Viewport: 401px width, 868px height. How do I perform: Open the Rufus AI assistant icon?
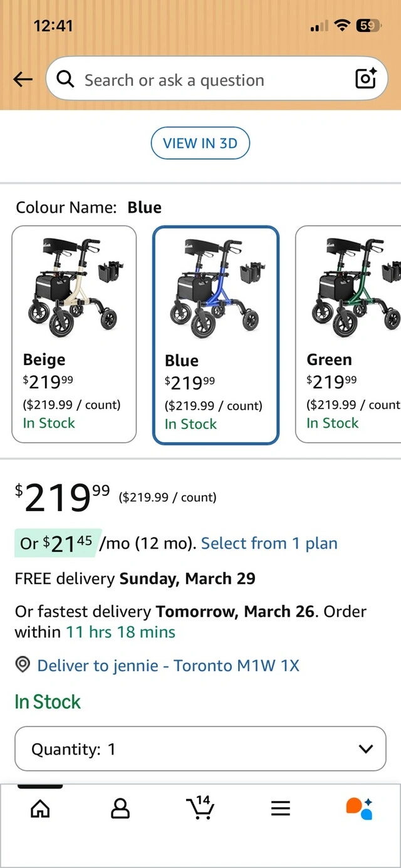pyautogui.click(x=360, y=808)
